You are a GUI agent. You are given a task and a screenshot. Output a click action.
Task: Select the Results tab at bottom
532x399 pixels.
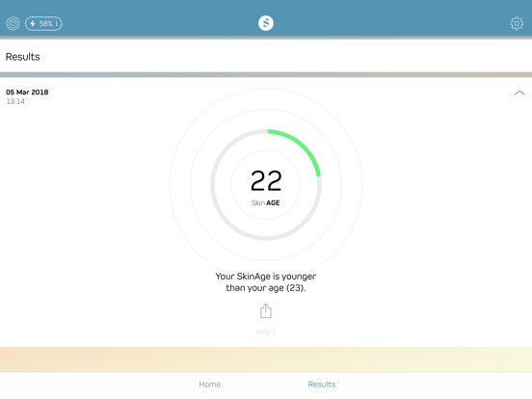click(322, 385)
